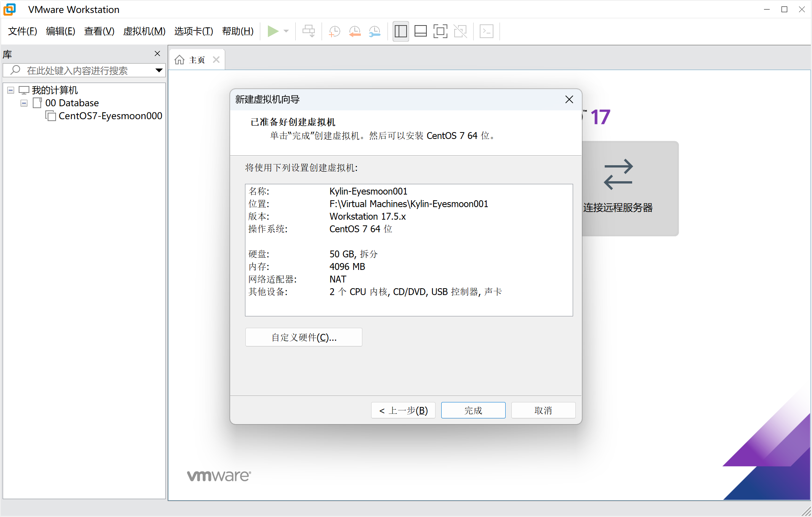Viewport: 812px width, 517px height.
Task: Click the Workstation 17.5.x version value
Action: pos(367,216)
